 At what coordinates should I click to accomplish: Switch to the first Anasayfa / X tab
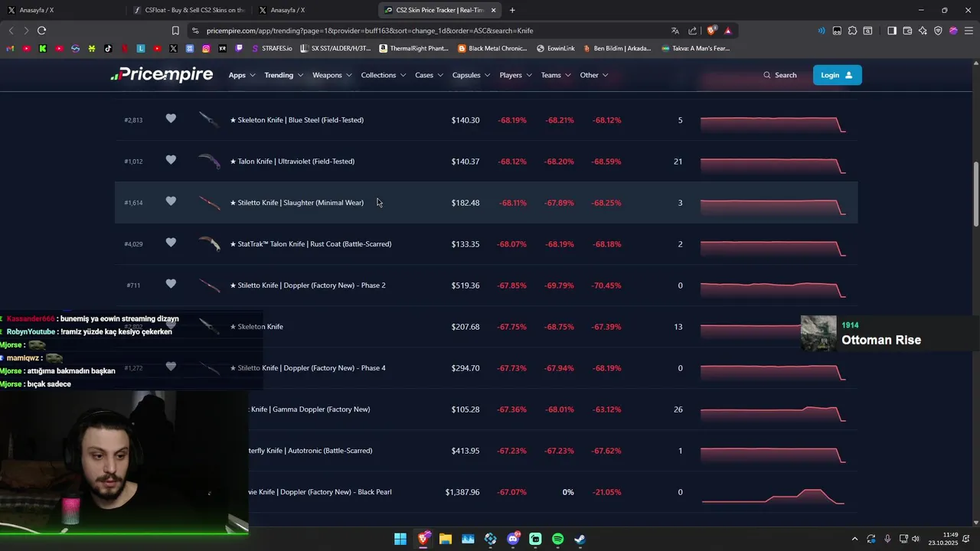[63, 10]
